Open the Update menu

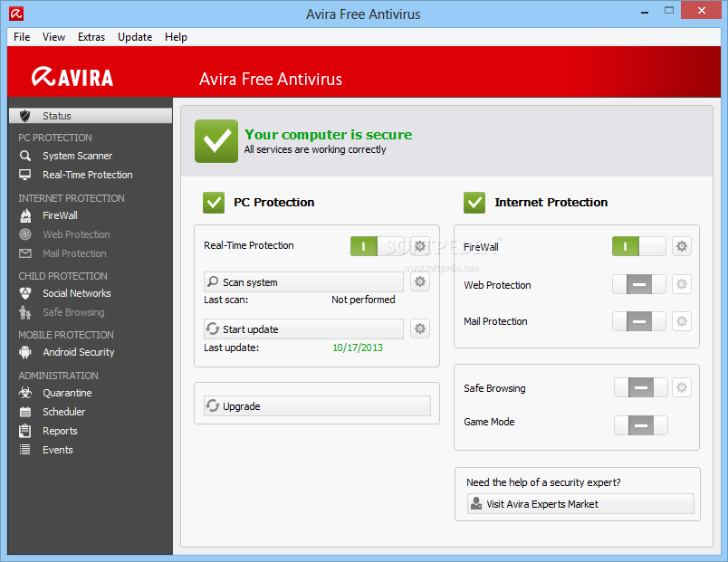pyautogui.click(x=135, y=37)
